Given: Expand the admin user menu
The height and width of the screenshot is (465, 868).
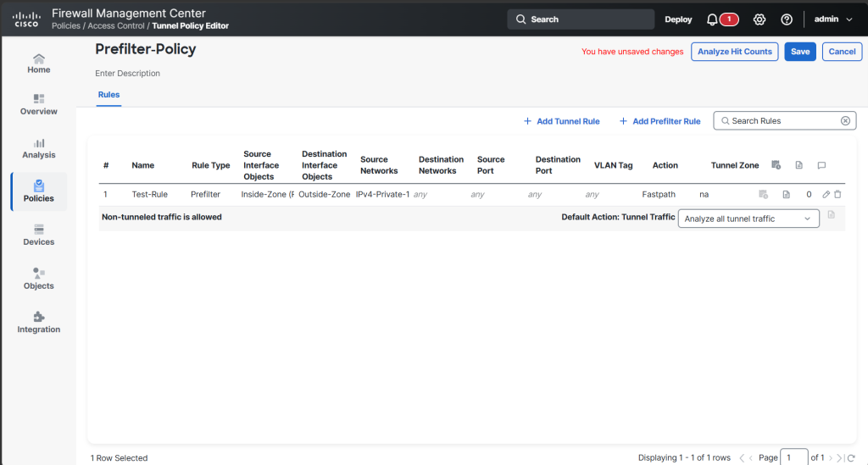Looking at the screenshot, I should coord(833,19).
